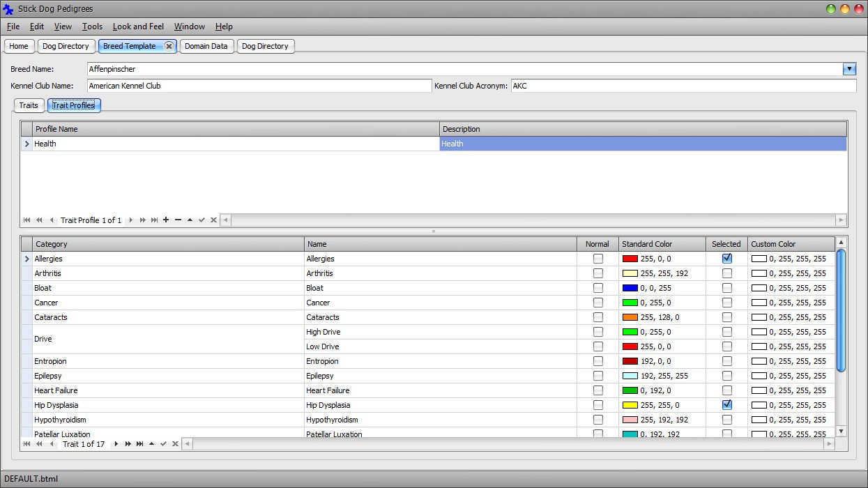The width and height of the screenshot is (868, 488).
Task: Skip ahead using the fast-forward navigator icon
Action: (129, 444)
